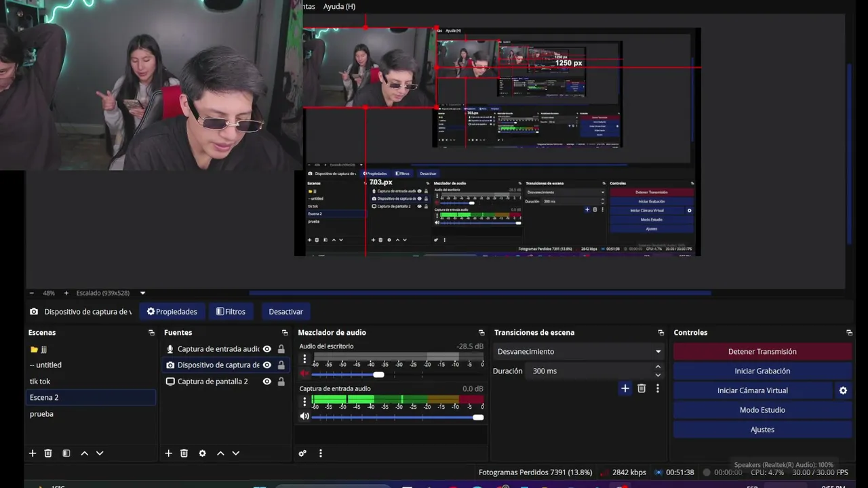Remove selected scene with trash icon
The image size is (868, 488).
48,453
